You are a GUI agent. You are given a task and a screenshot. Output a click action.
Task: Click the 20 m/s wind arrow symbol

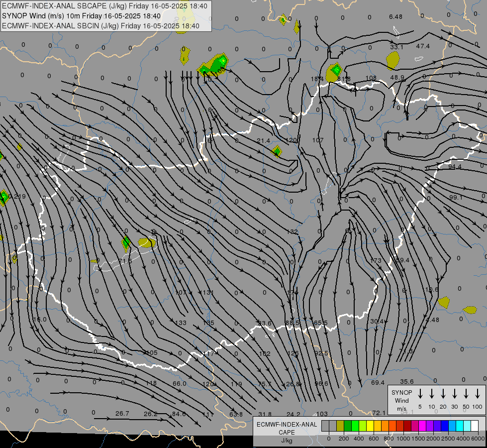click(x=443, y=394)
